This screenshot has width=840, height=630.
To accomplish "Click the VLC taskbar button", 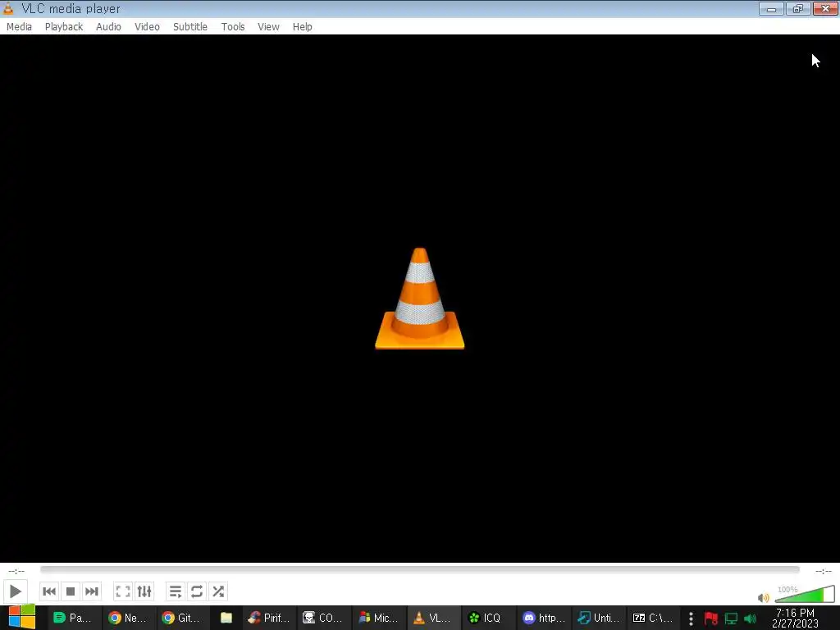I will [433, 619].
